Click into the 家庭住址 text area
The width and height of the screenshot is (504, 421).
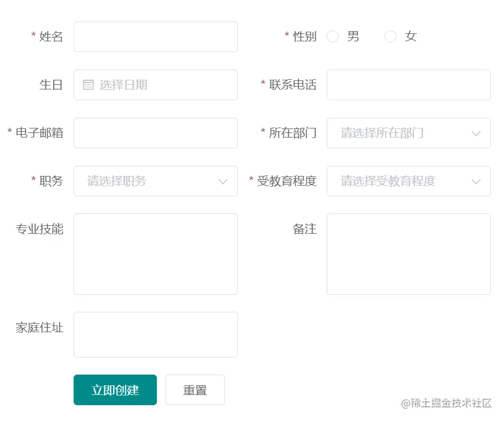155,334
